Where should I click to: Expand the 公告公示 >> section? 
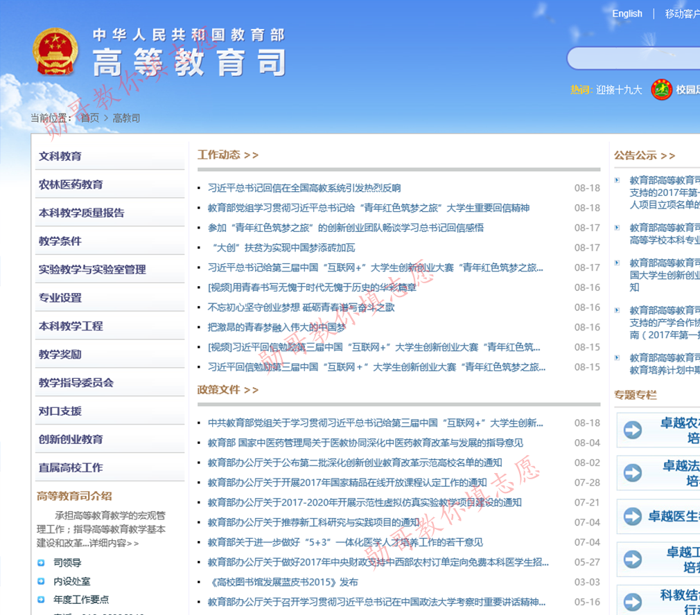click(x=645, y=155)
